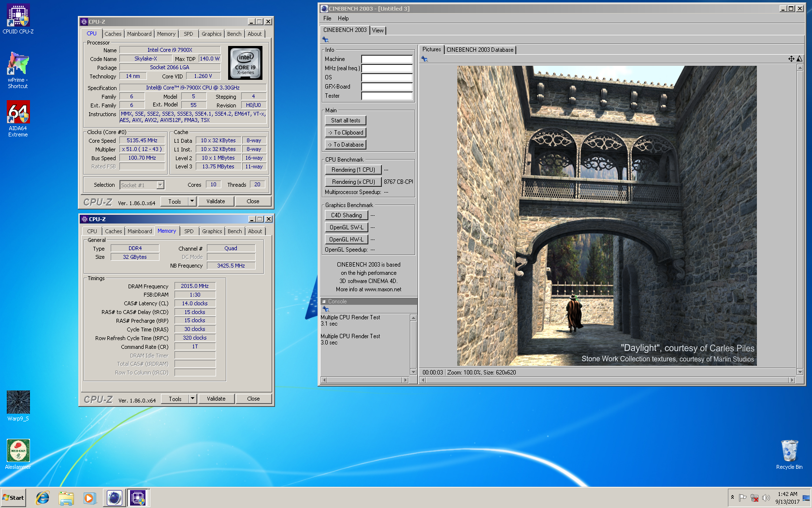Open the Caches tab in the upper CPU-Z window
This screenshot has width=812, height=508.
(113, 34)
